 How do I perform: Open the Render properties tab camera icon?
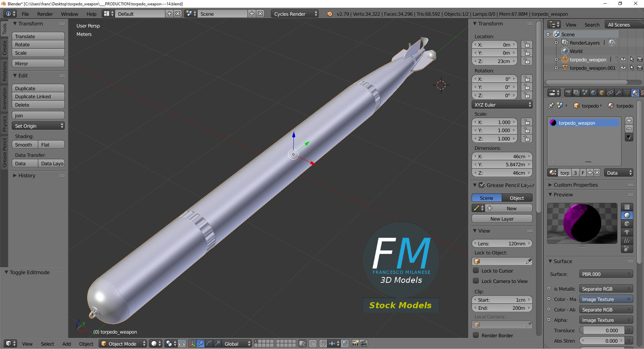pos(568,93)
